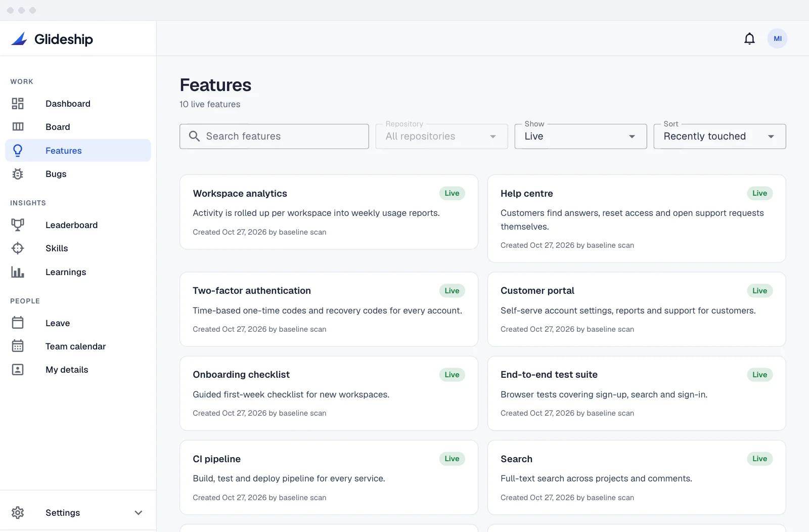Open the MI user avatar menu
Screen dimensions: 809x532
tap(777, 38)
